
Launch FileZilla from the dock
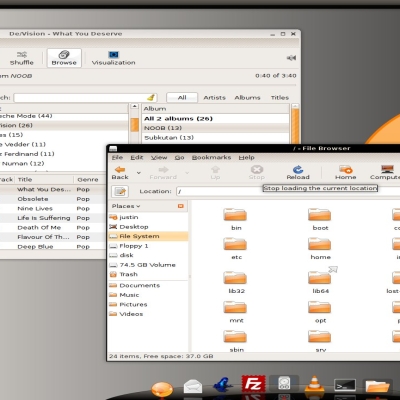(253, 384)
